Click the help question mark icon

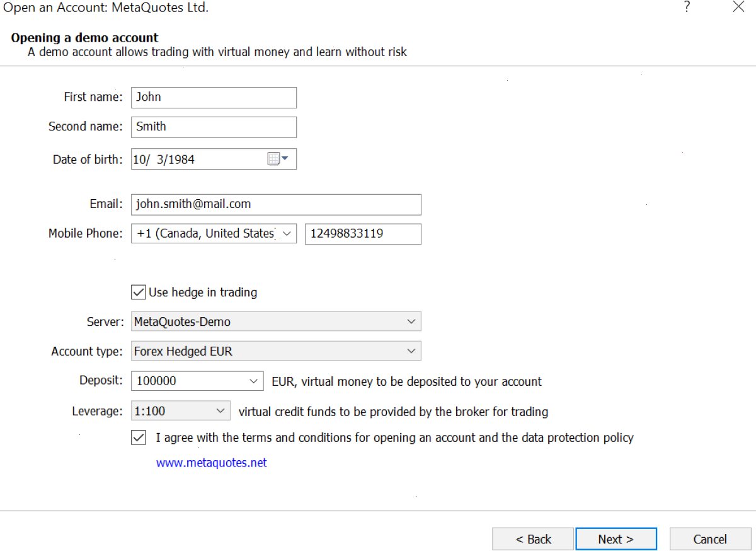pos(687,8)
